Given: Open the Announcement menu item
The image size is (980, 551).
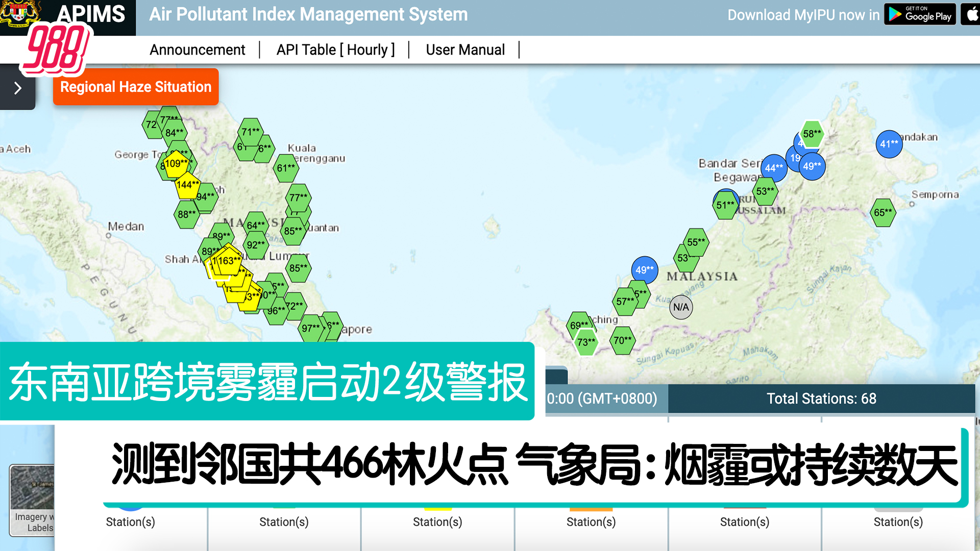Looking at the screenshot, I should [197, 49].
